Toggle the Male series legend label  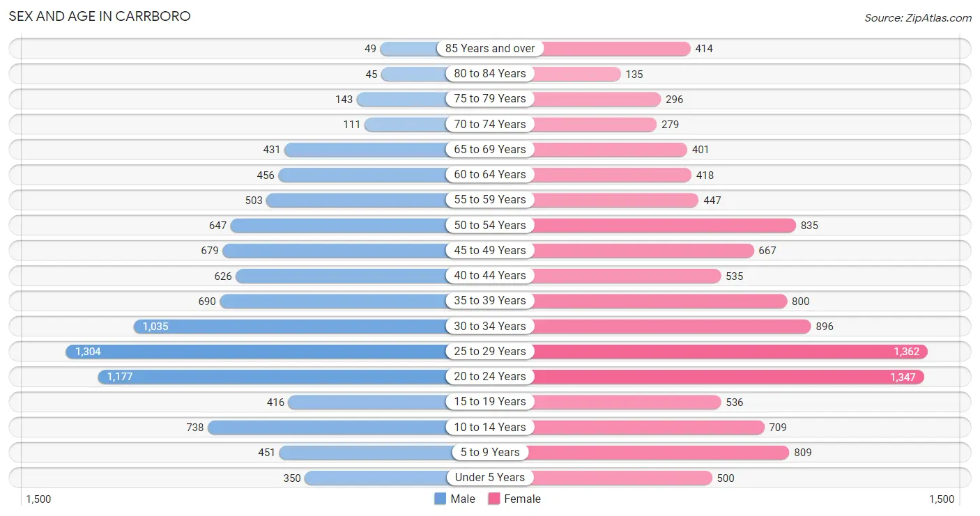tap(463, 499)
